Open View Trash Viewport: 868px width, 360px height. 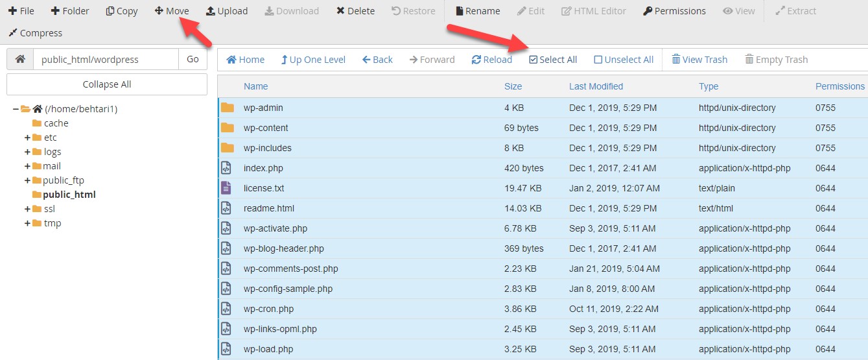(699, 60)
